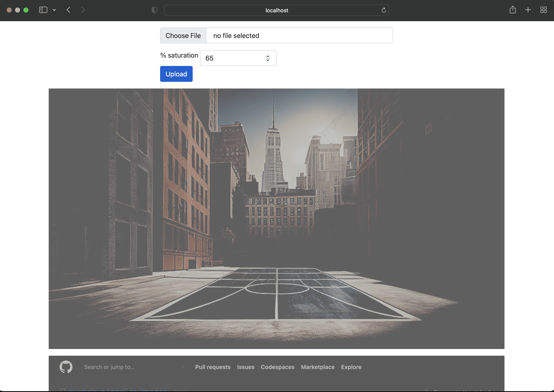The height and width of the screenshot is (392, 554).
Task: Click the blue Upload button
Action: tap(176, 74)
